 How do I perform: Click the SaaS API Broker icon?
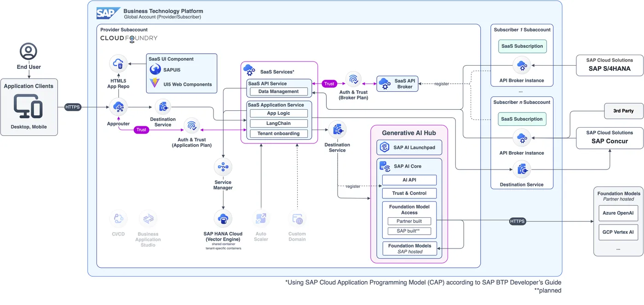click(385, 84)
